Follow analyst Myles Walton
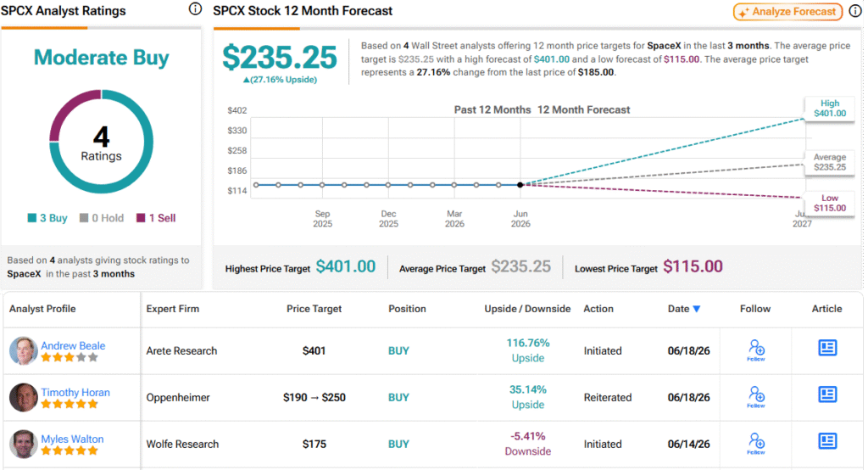This screenshot has width=868, height=470. coord(756,444)
